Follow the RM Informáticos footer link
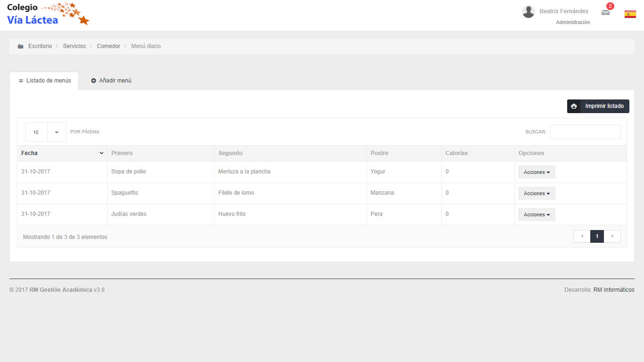The image size is (644, 362). (614, 290)
